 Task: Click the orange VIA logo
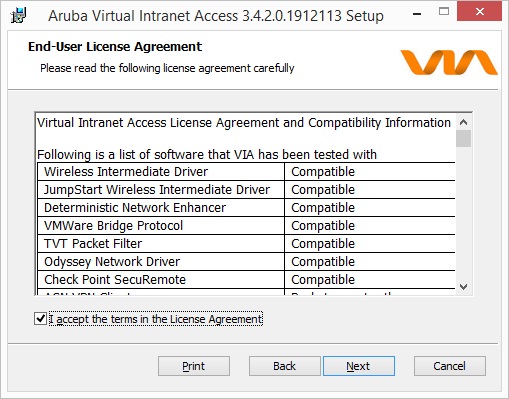(x=449, y=62)
